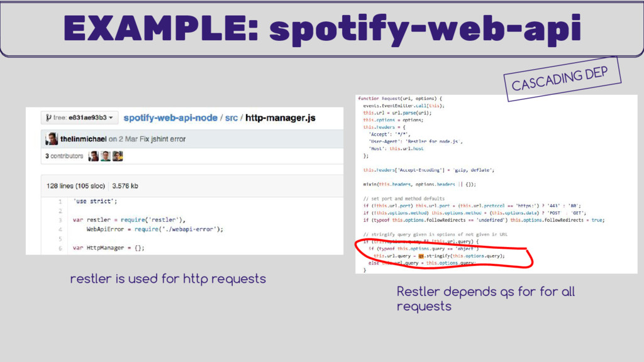Viewport: 644px width, 362px height.
Task: Click the '3.576 kb' file size text
Action: pos(125,186)
